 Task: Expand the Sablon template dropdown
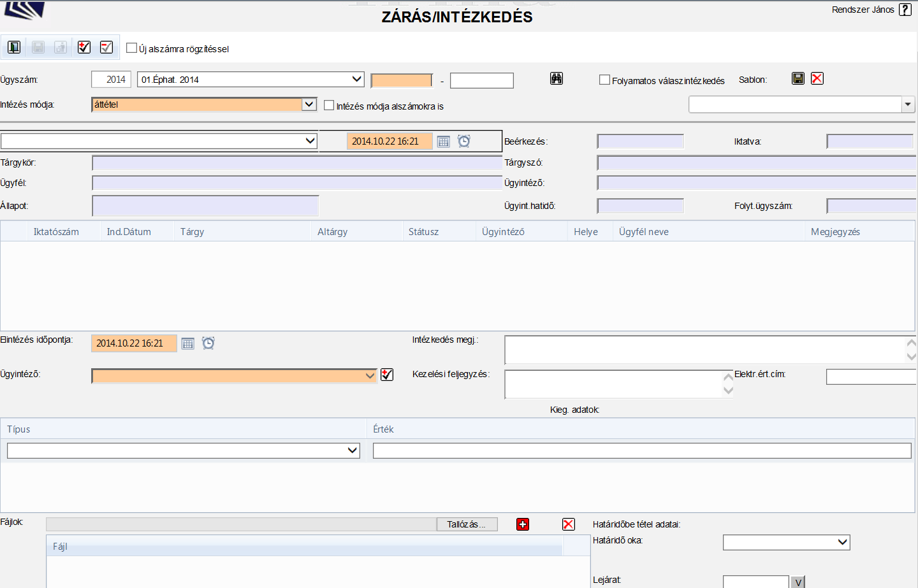[908, 104]
